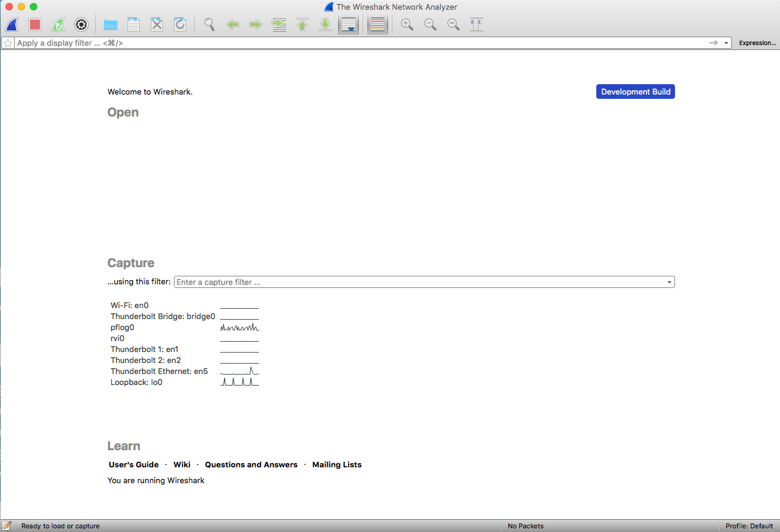The image size is (780, 532).
Task: Save this capture file icon
Action: pos(134,24)
